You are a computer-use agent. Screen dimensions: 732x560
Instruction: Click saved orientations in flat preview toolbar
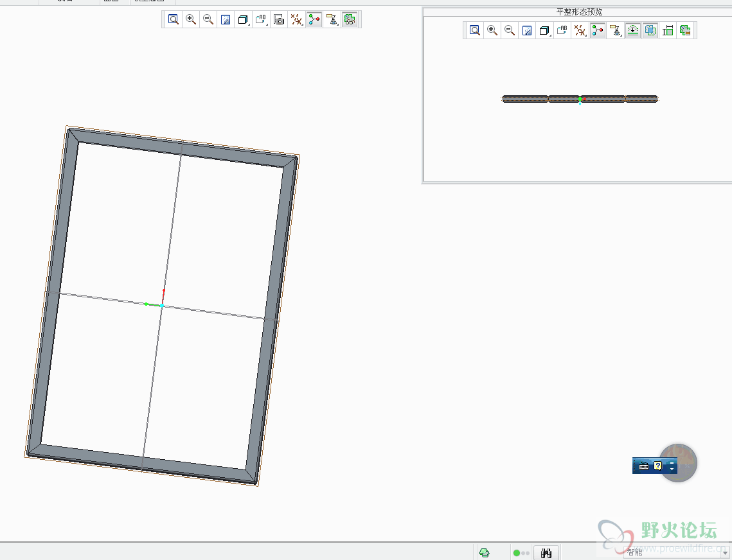click(x=562, y=30)
